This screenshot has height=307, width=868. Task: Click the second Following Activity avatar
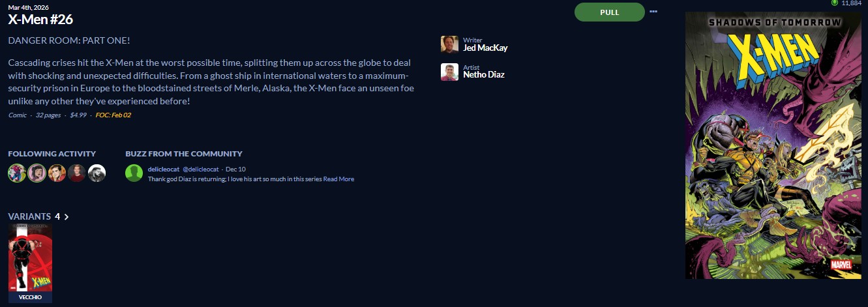[37, 173]
